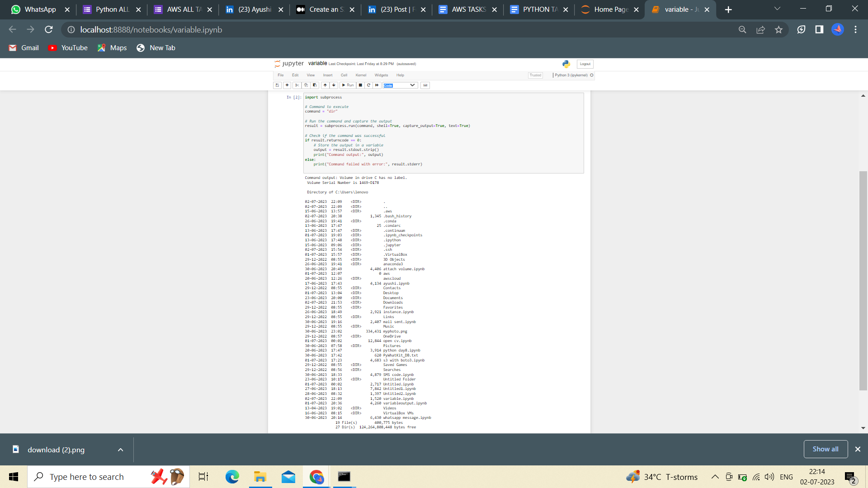Restart the kernel with circular arrow
This screenshot has height=488, width=868.
click(x=368, y=85)
